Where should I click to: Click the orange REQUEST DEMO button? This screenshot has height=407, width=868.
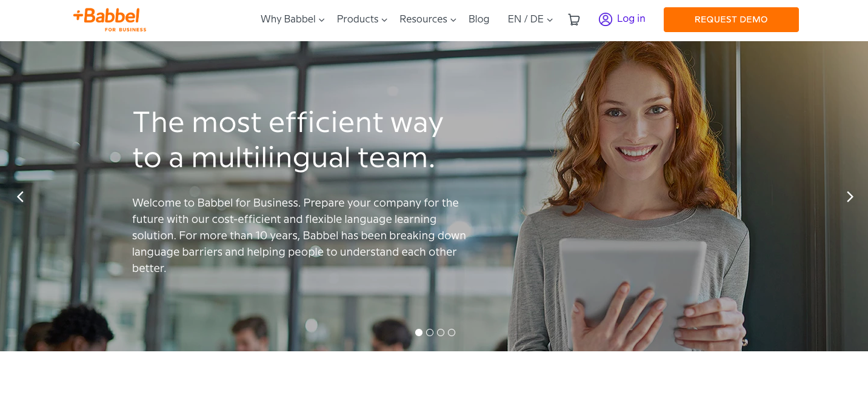(731, 19)
